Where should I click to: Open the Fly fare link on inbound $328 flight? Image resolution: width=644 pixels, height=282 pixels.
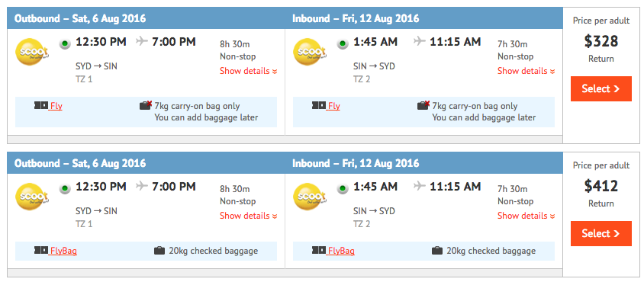click(x=334, y=106)
